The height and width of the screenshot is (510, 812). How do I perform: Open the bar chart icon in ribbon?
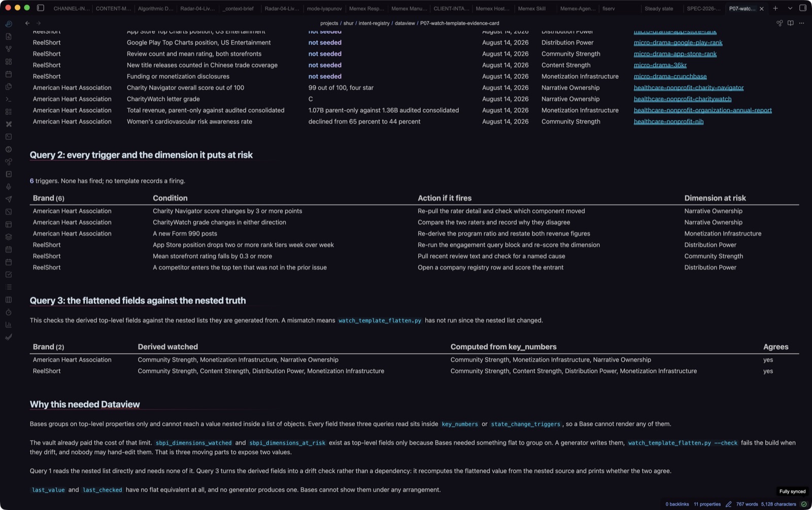coord(9,325)
